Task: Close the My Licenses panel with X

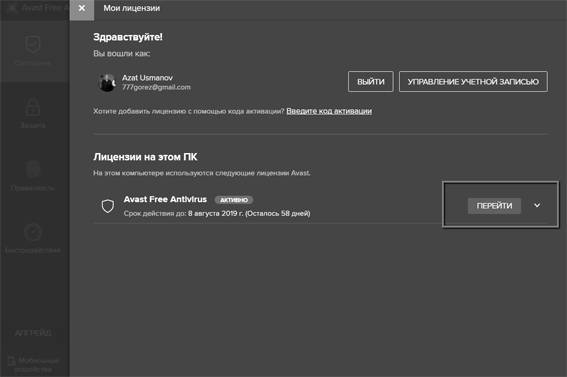Action: click(82, 8)
